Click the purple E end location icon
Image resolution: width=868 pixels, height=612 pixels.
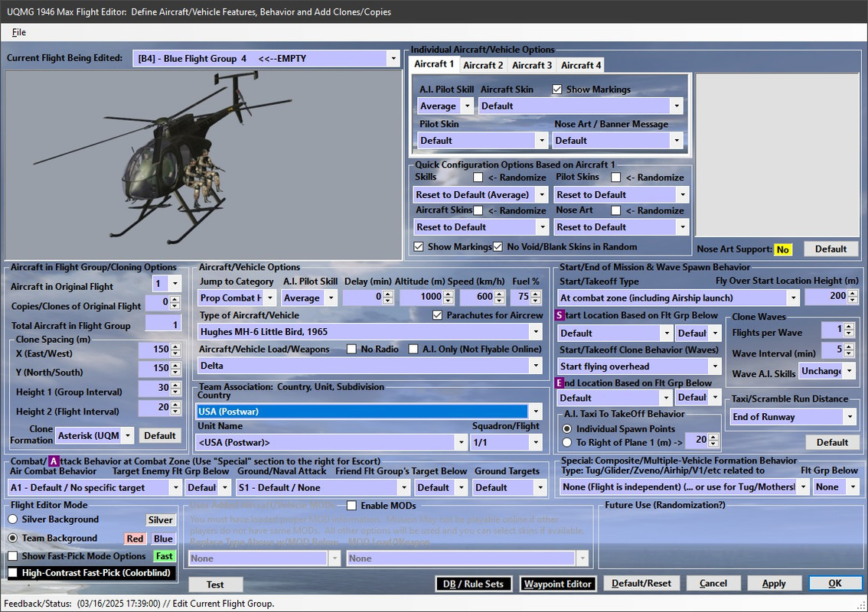(x=560, y=383)
